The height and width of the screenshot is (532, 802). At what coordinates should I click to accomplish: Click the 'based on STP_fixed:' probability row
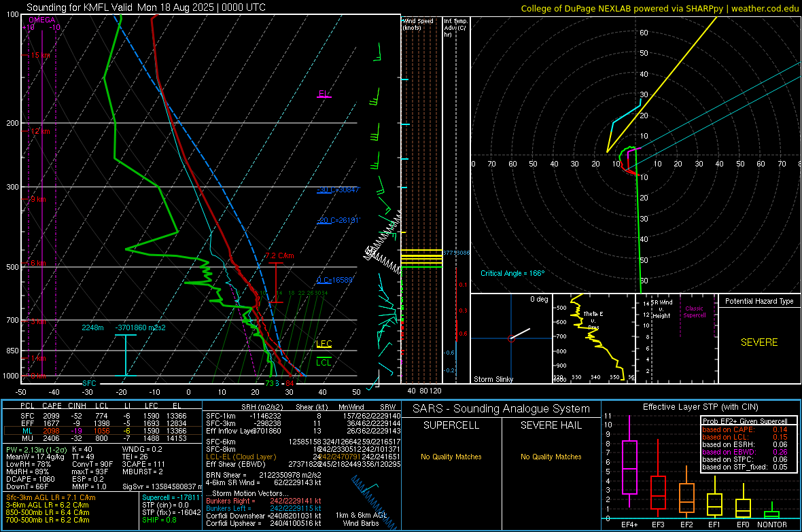point(745,467)
